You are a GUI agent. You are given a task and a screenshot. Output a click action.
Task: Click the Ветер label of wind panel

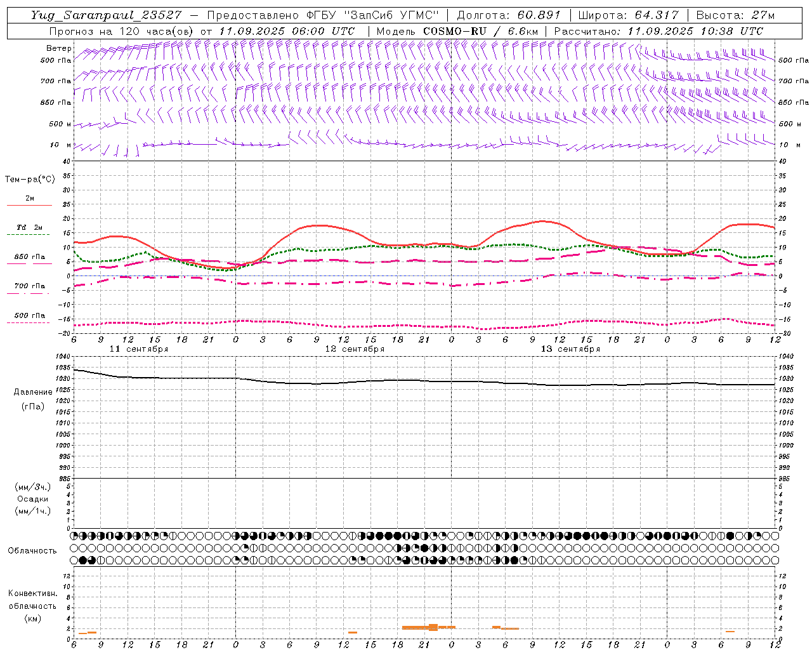coord(59,48)
